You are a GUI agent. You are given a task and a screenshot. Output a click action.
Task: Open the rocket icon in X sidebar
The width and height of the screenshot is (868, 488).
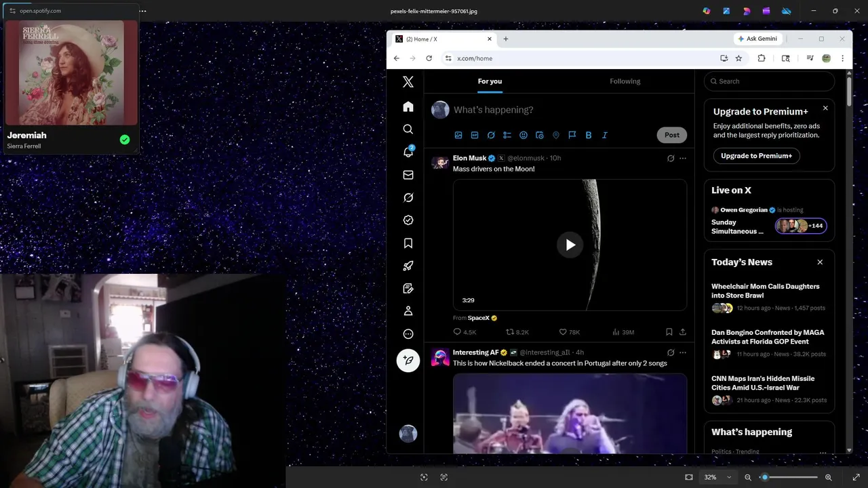(x=408, y=266)
